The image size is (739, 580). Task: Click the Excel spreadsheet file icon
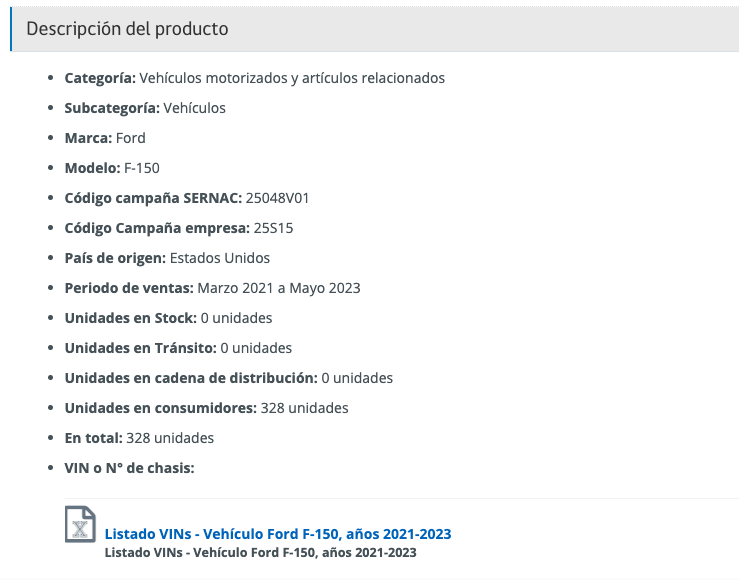[80, 524]
